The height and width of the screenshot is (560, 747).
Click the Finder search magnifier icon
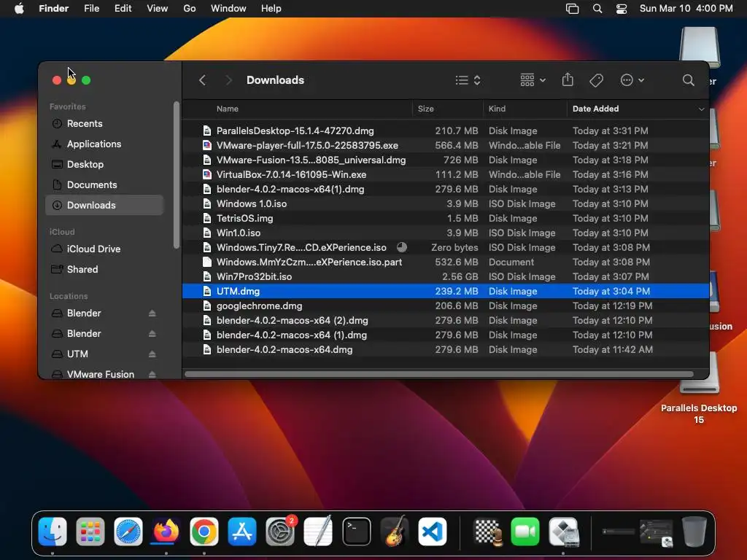(x=689, y=80)
